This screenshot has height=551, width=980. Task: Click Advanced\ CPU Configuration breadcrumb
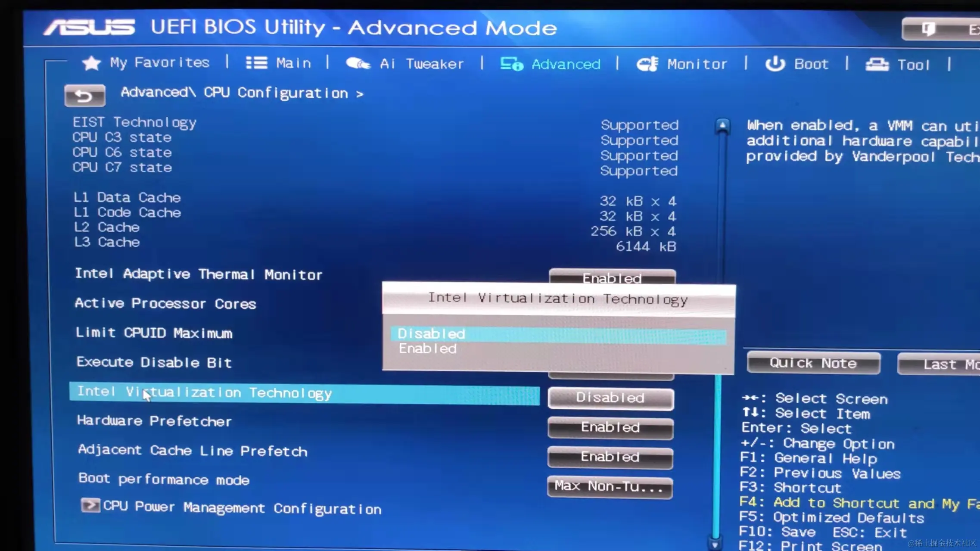coord(242,93)
